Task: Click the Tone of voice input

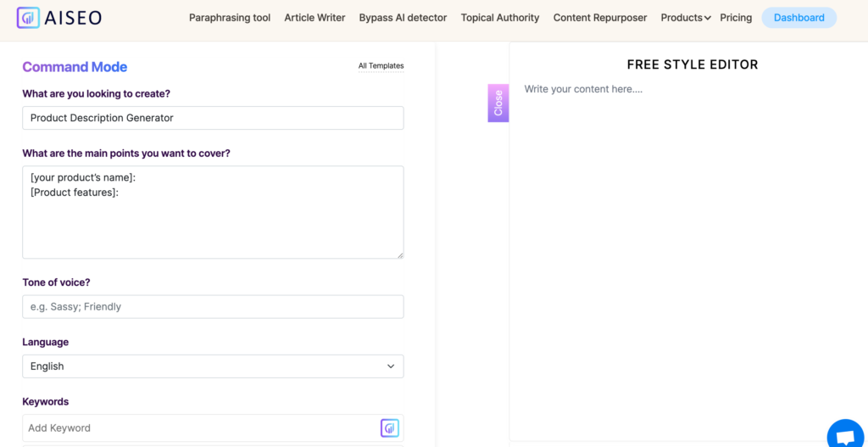Action: coord(213,307)
